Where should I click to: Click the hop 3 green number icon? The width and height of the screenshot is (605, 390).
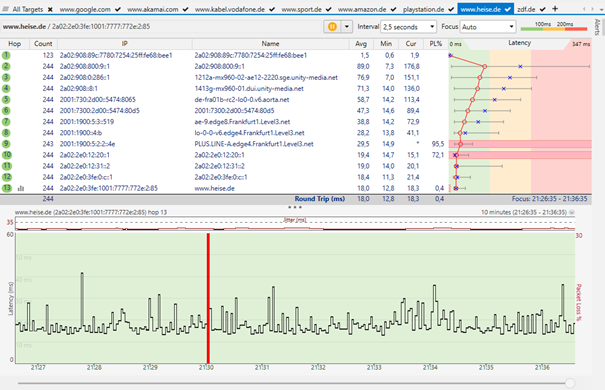tap(6, 78)
